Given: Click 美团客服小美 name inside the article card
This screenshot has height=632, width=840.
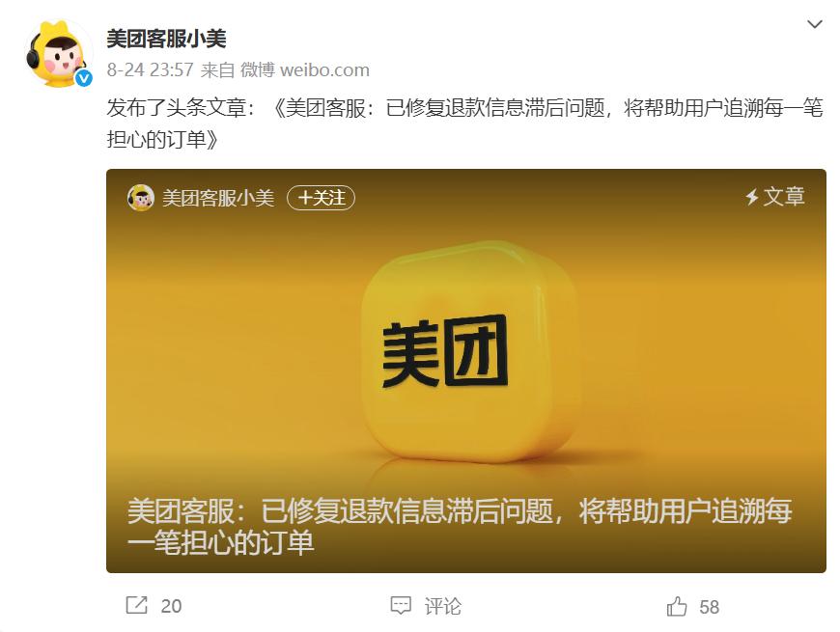Looking at the screenshot, I should click(218, 198).
